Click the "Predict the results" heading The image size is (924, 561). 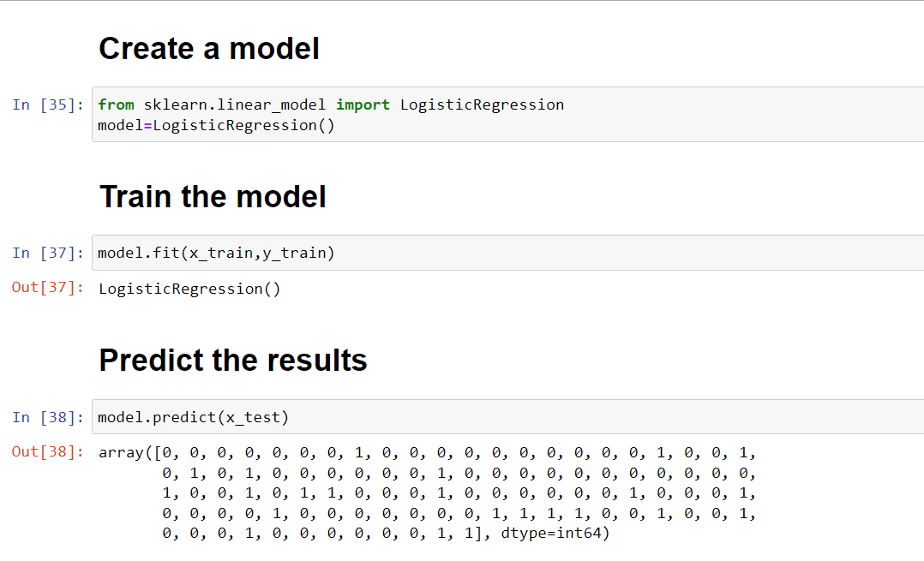coord(233,360)
